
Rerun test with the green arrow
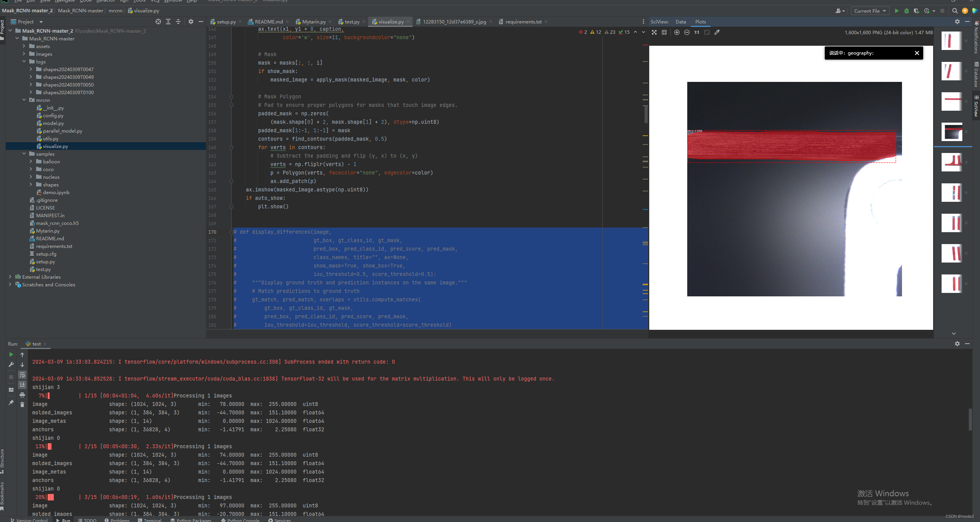click(x=11, y=354)
